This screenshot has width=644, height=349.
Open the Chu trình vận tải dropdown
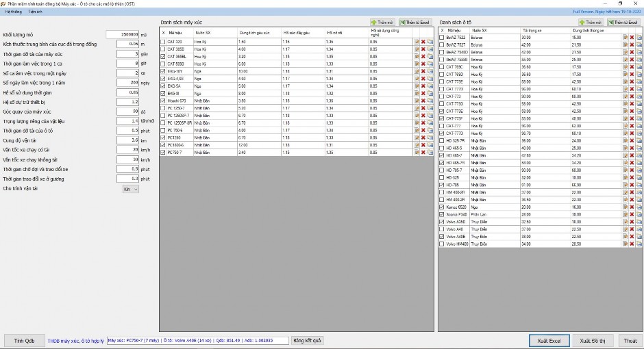pos(130,188)
